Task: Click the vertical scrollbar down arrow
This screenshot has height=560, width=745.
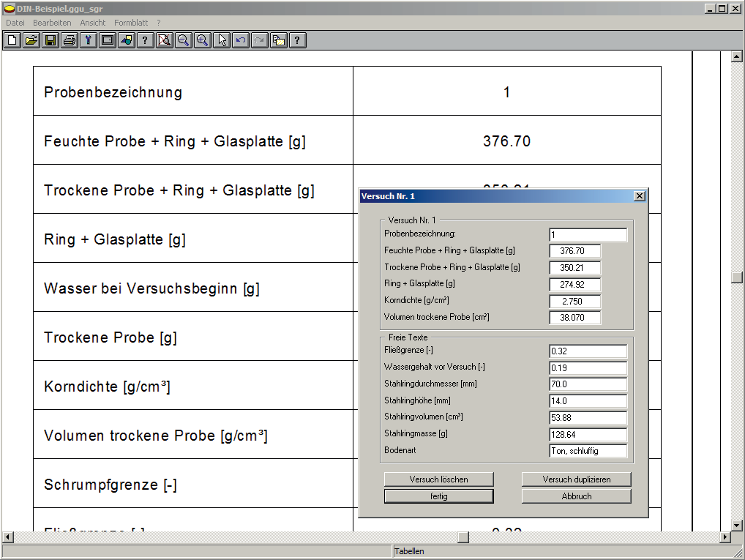Action: (x=737, y=525)
